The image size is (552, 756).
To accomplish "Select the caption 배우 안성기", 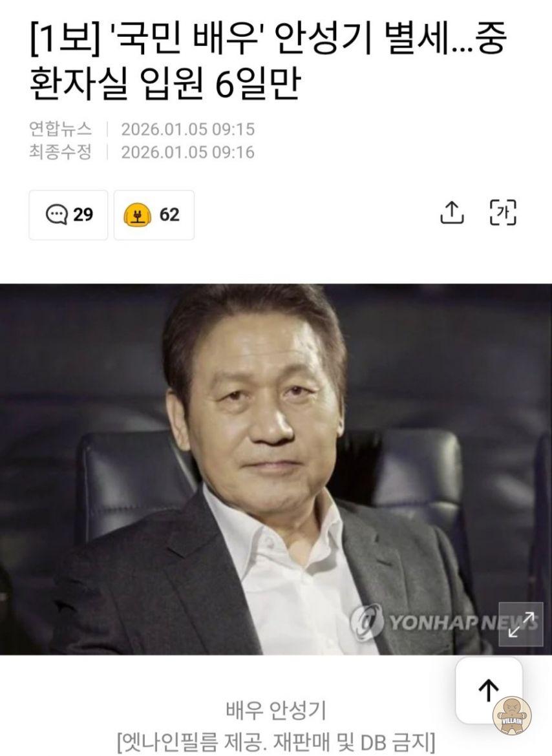I will point(276,710).
